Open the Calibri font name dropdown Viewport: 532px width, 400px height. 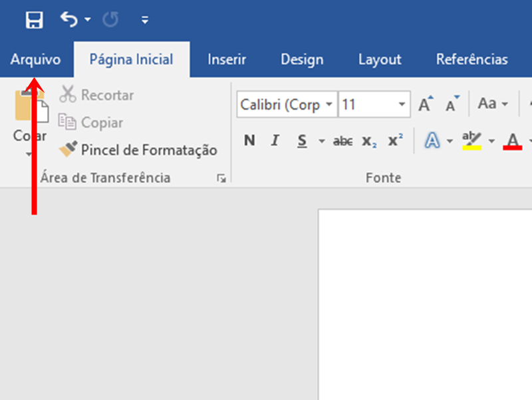pos(329,104)
